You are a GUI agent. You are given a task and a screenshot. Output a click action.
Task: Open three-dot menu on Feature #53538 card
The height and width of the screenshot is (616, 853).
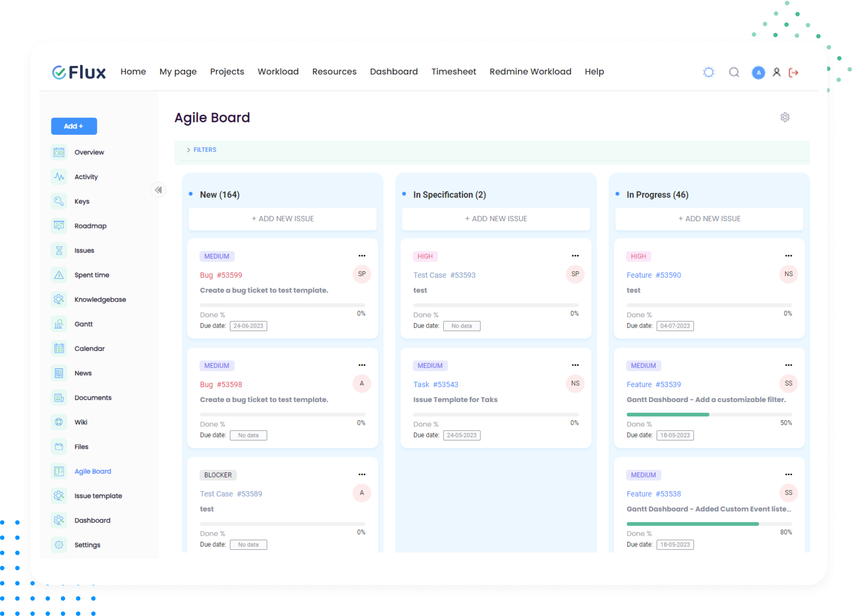coord(788,475)
